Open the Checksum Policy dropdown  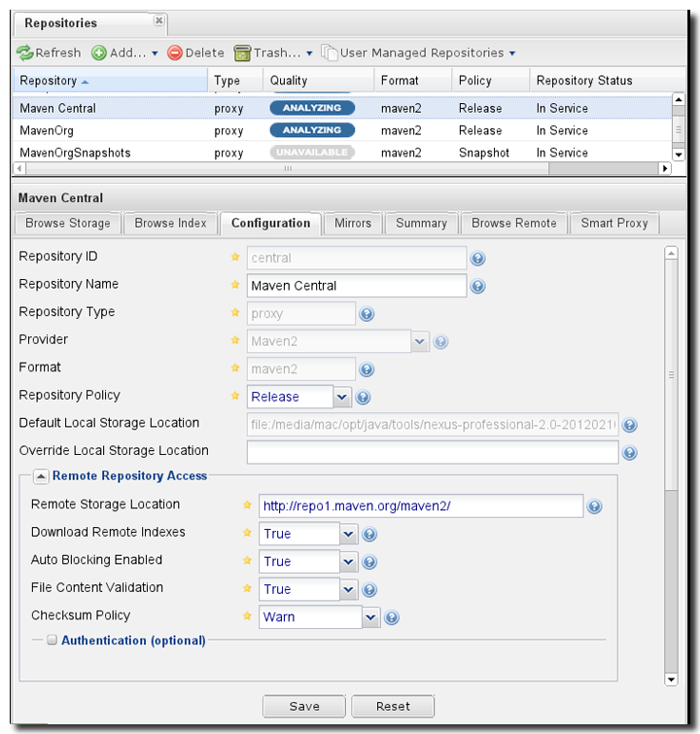click(x=369, y=616)
